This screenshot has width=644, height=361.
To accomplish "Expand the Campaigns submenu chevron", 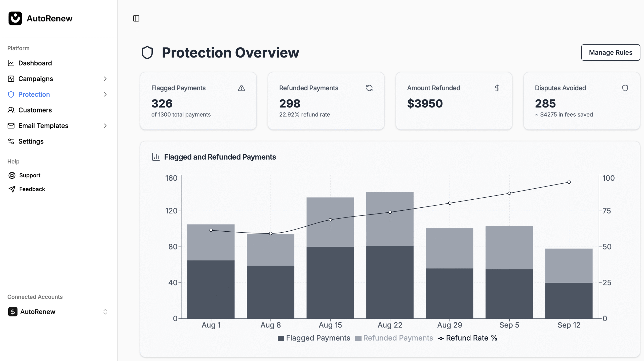I will click(105, 79).
